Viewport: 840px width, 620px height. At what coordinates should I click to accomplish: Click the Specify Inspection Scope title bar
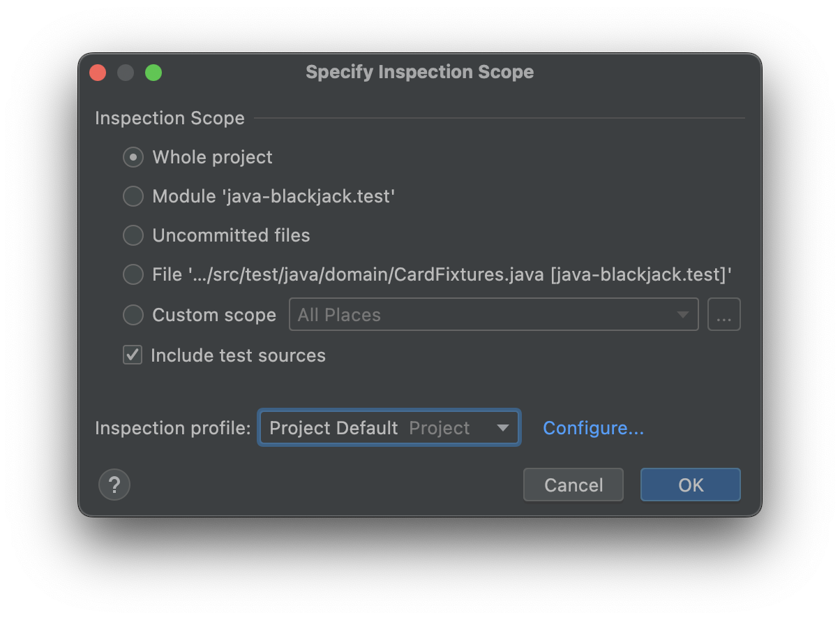[419, 72]
